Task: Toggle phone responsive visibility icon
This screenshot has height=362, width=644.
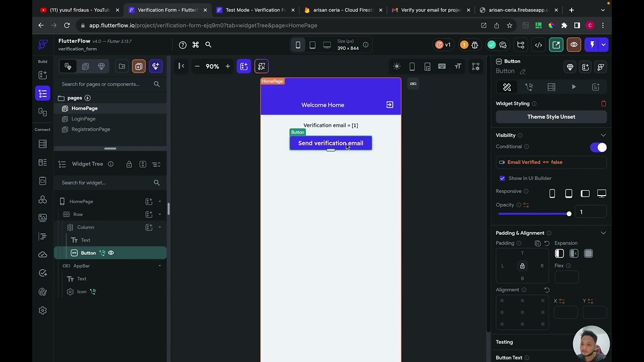Action: coord(552,194)
